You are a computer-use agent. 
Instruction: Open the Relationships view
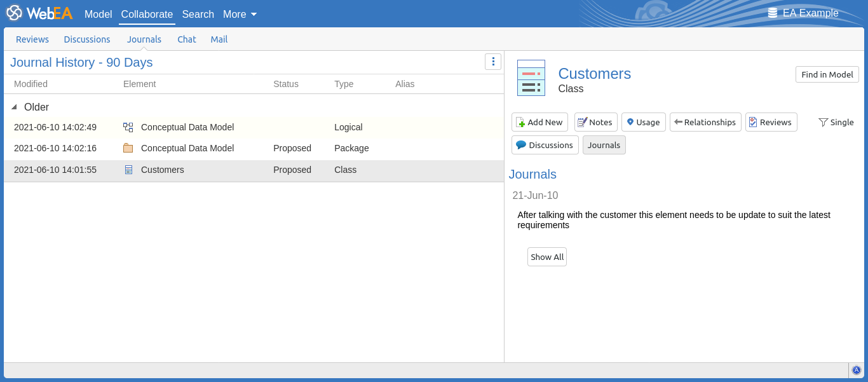705,122
